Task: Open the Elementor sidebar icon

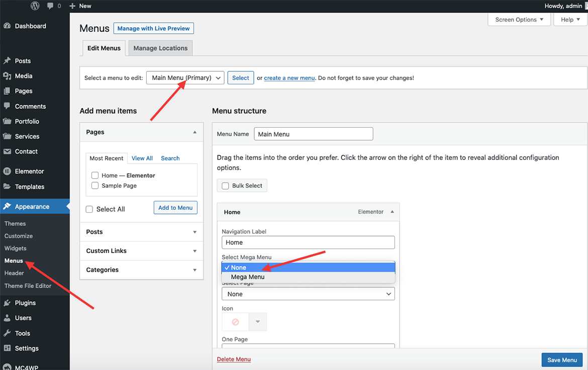Action: [x=7, y=171]
